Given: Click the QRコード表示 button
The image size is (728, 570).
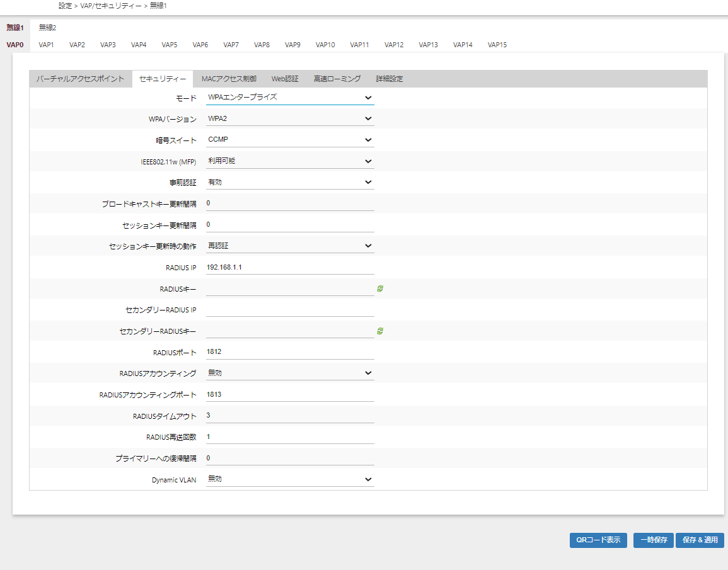Looking at the screenshot, I should click(x=598, y=540).
